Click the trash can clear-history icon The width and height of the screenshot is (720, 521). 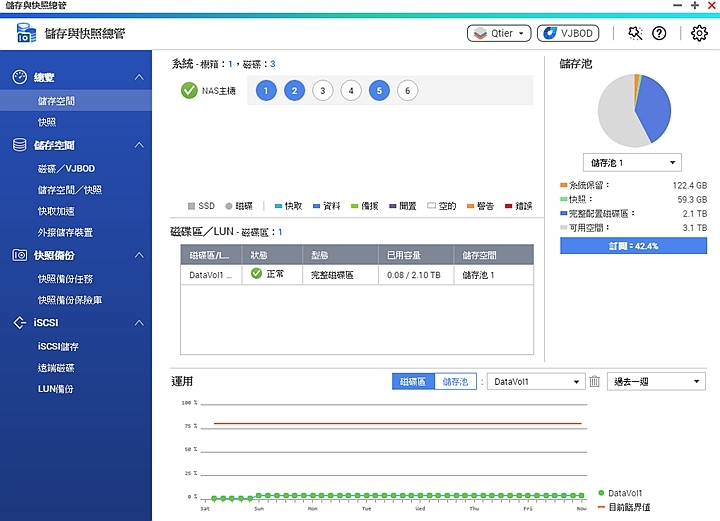[x=595, y=381]
